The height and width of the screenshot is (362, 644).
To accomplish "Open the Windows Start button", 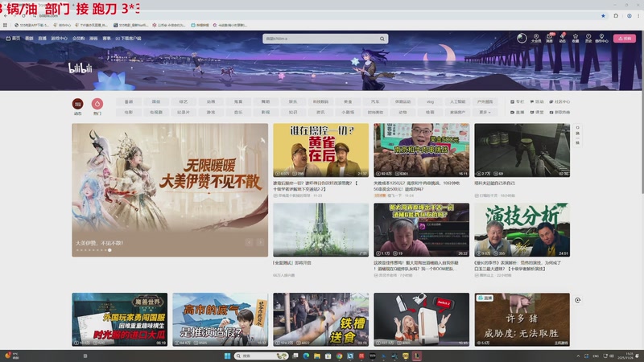I will (x=227, y=356).
